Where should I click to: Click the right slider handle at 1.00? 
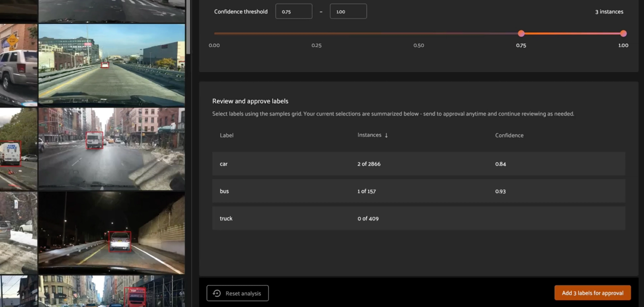click(623, 33)
